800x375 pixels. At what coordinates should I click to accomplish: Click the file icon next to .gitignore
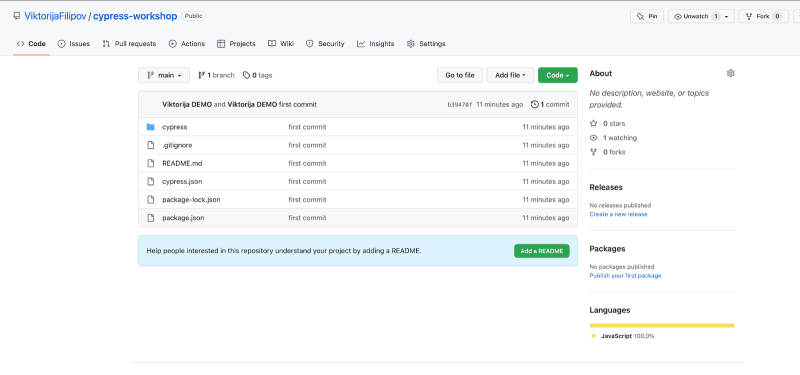151,145
